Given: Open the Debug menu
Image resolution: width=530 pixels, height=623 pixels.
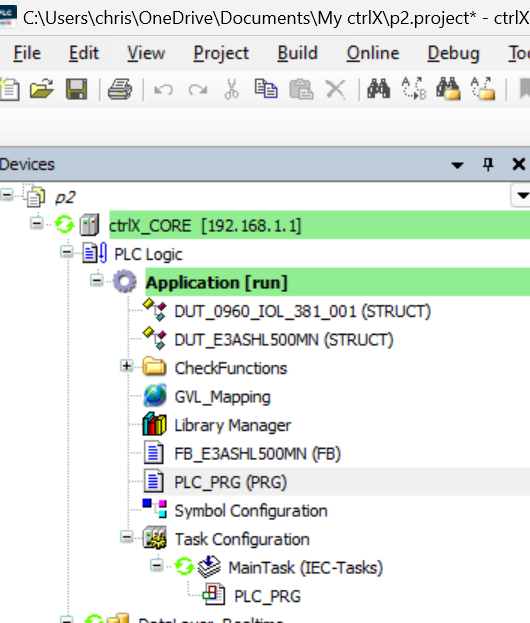Looking at the screenshot, I should tap(453, 53).
